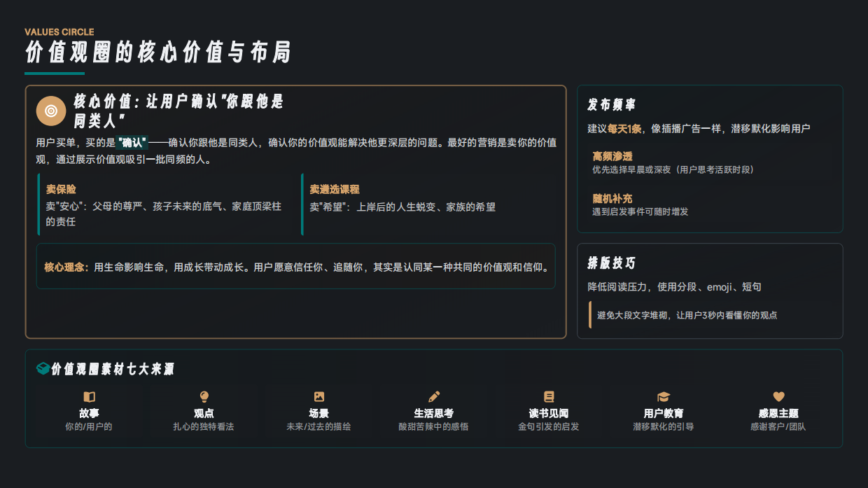This screenshot has height=488, width=868.
Task: Select the main title 价值观圈的核心价值与布局
Action: point(157,53)
